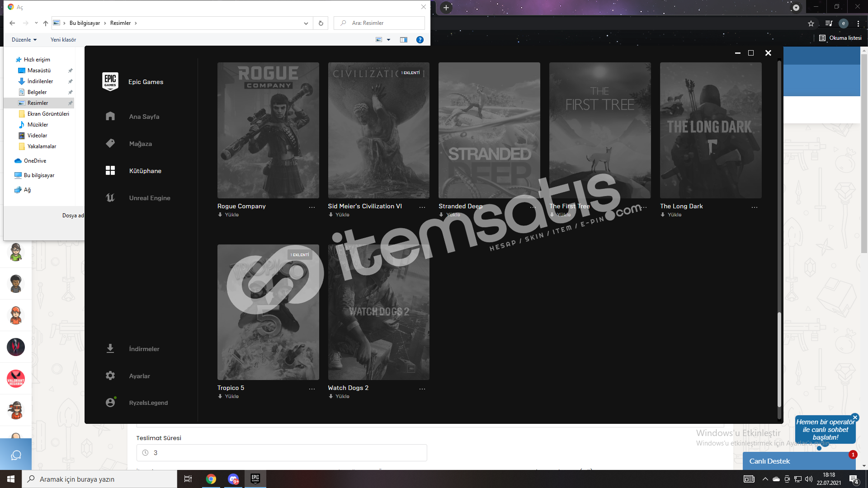Click Yükle under The Long Dark
This screenshot has height=488, width=868.
pyautogui.click(x=671, y=215)
